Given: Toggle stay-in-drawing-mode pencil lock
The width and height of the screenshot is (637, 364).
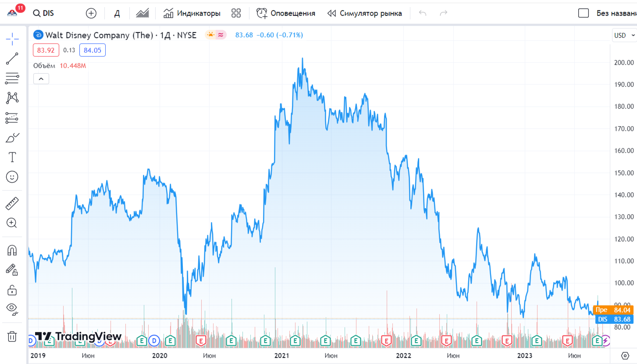Looking at the screenshot, I should 12,270.
